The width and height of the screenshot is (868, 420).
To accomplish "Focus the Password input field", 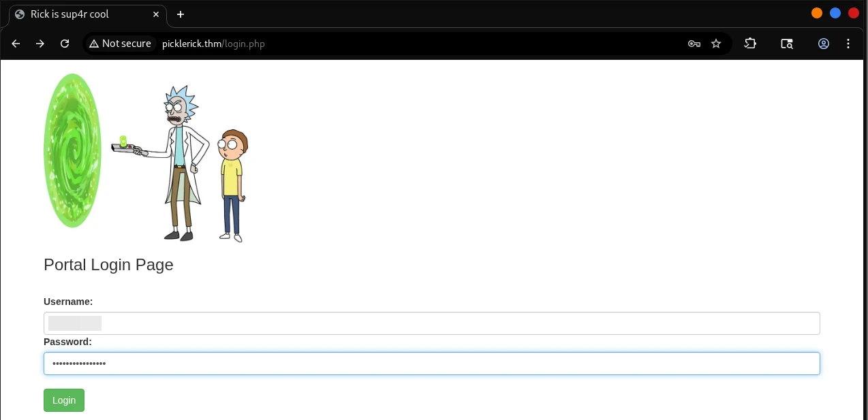I will pos(432,364).
